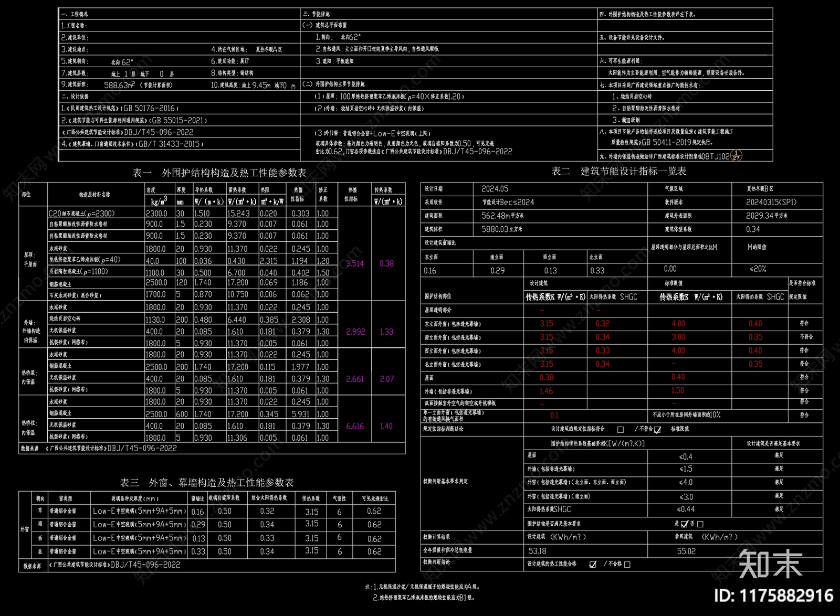
Task: Click the checkbox after 设计建筑的规定性指标符合
Action: click(621, 429)
